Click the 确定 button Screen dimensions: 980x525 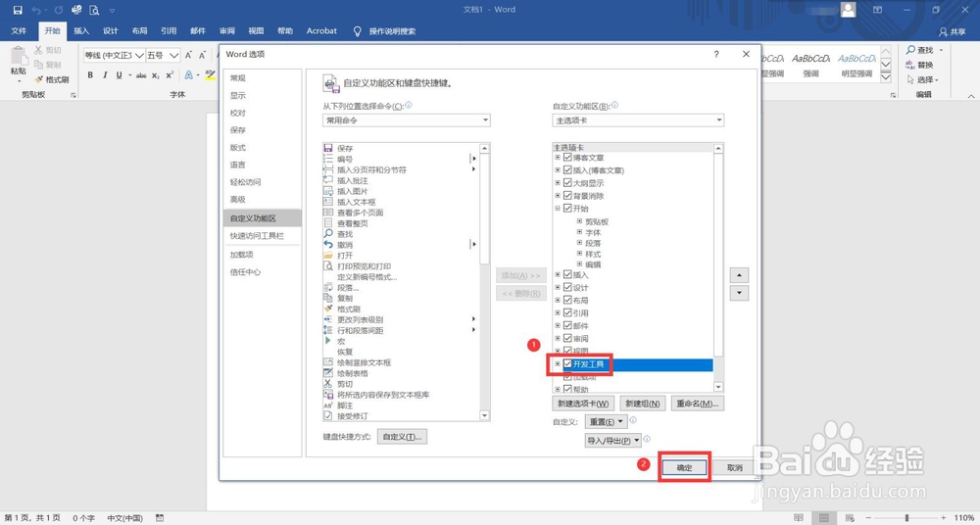click(x=684, y=467)
